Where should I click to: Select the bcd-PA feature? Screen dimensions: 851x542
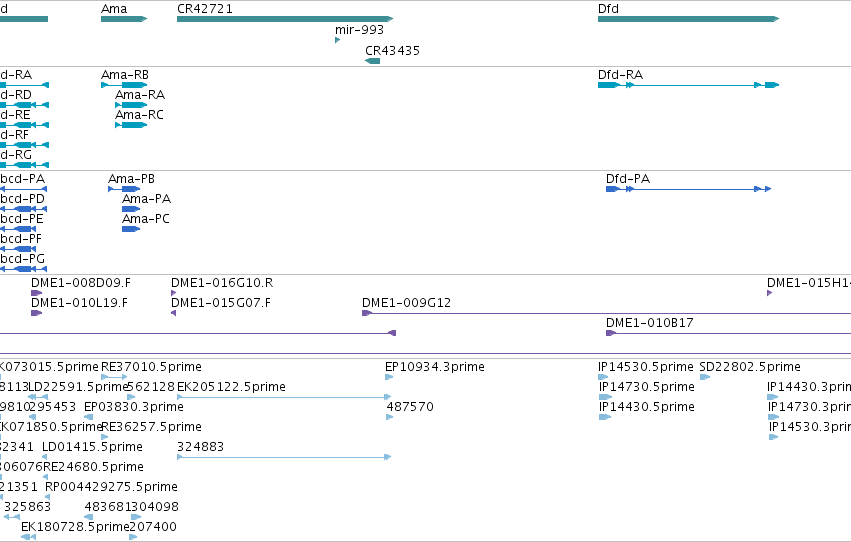(x=23, y=189)
